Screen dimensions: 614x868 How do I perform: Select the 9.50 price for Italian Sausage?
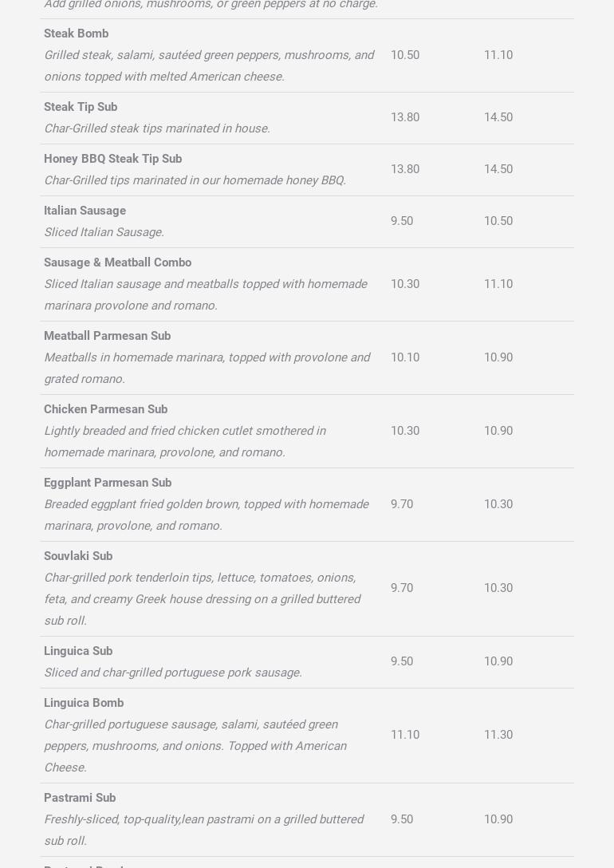[401, 221]
